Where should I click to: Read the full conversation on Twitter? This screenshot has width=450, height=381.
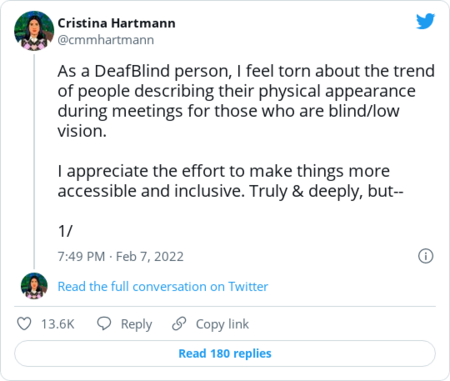pos(163,286)
